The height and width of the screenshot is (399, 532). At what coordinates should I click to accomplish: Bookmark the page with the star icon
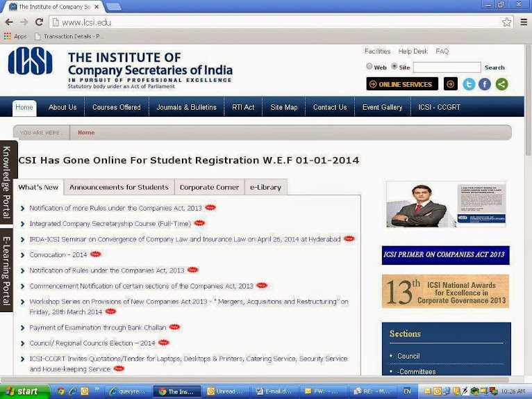[x=506, y=22]
